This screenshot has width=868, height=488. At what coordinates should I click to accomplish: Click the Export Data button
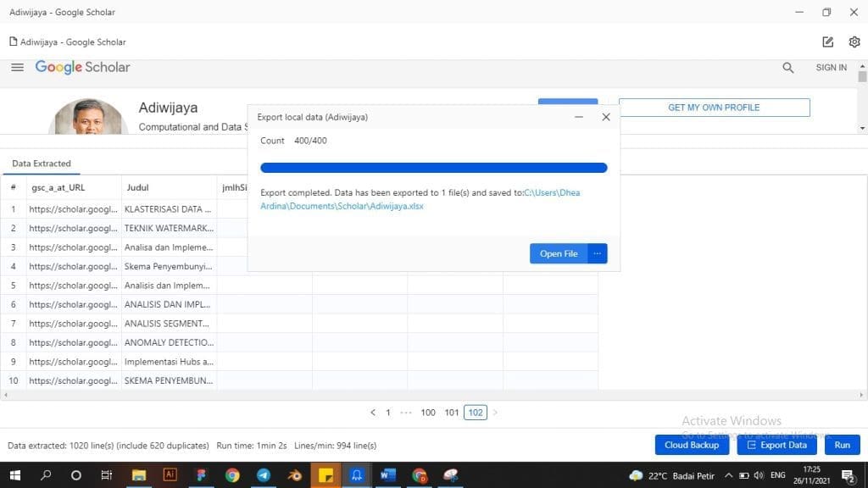click(x=776, y=445)
